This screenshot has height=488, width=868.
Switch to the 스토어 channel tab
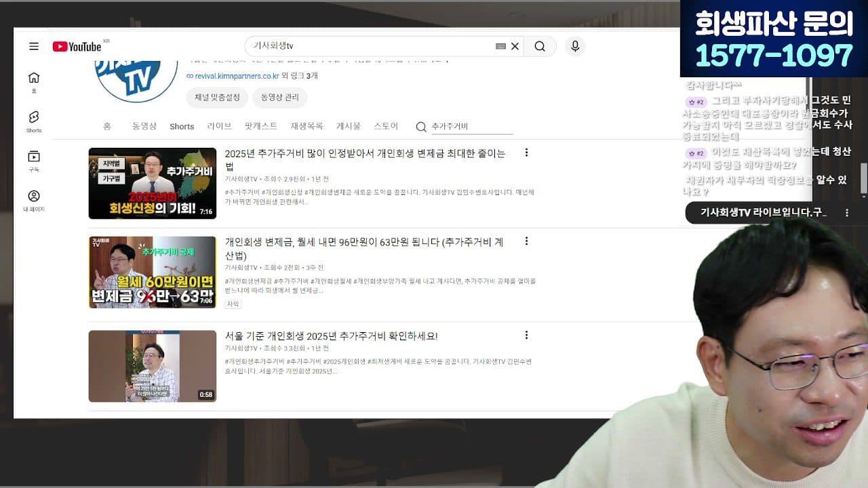(x=386, y=126)
